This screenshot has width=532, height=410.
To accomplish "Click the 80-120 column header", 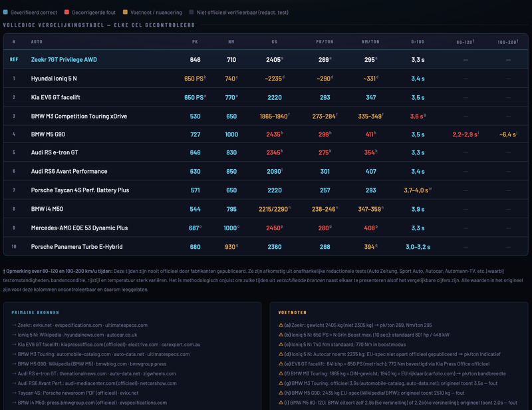I will coord(465,42).
